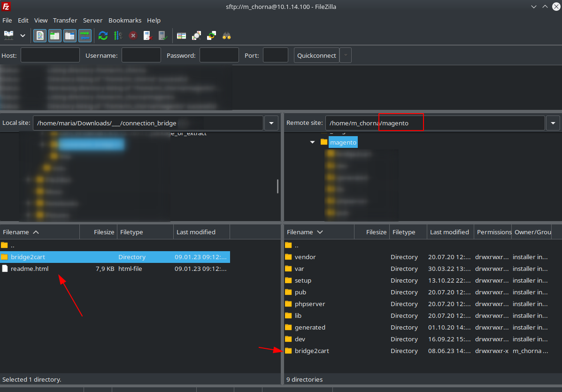Disconnect from the current server
The image size is (562, 392).
coord(148,36)
